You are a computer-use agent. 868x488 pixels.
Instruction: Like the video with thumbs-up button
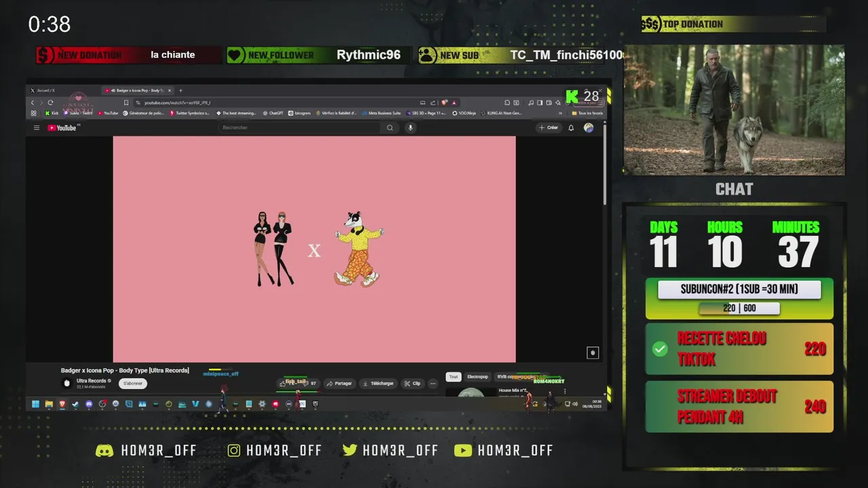pyautogui.click(x=284, y=383)
